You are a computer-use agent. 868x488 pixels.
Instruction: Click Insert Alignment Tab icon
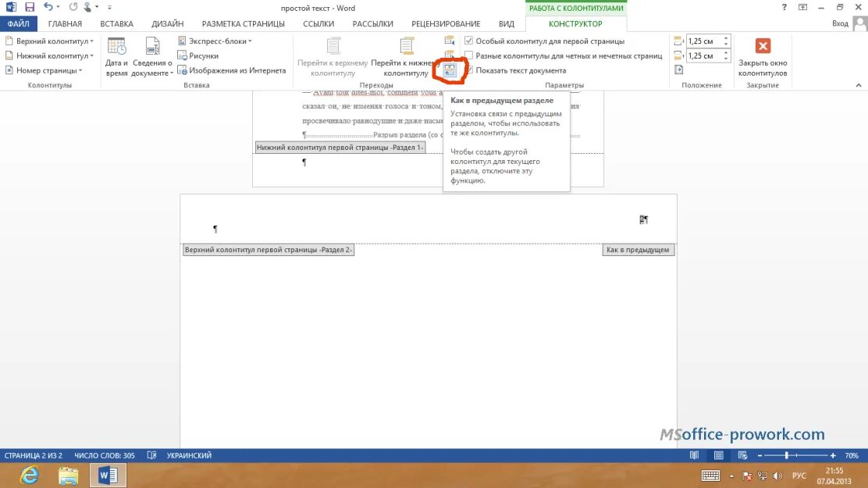click(678, 69)
